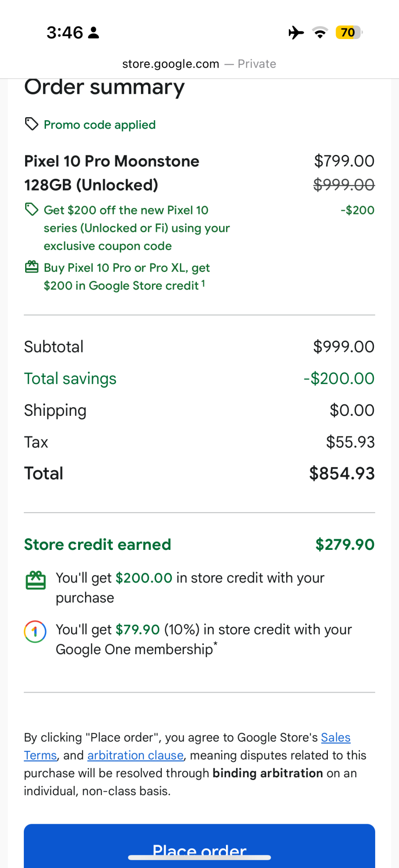Tap the large gift icon by $200.00 store credit
This screenshot has width=399, height=868.
[x=36, y=580]
